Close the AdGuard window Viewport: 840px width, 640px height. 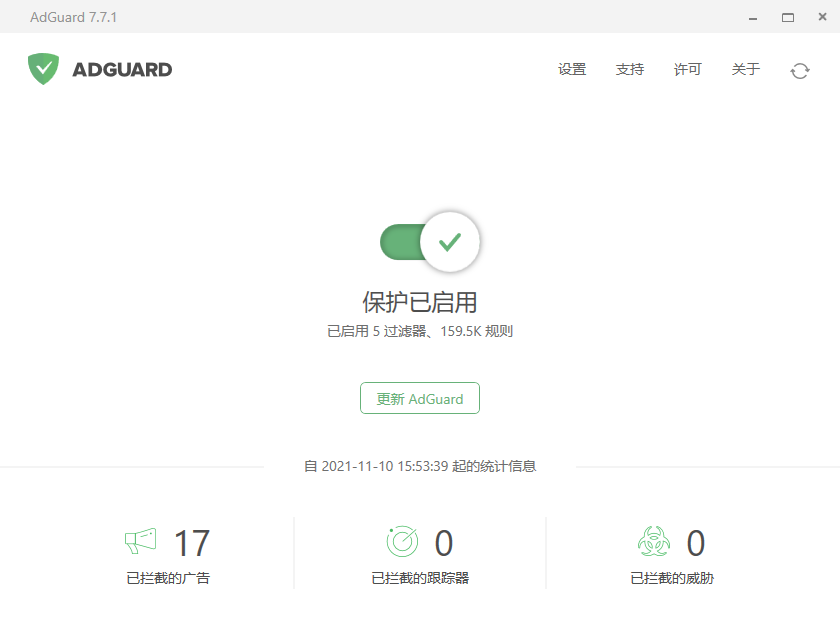click(821, 17)
